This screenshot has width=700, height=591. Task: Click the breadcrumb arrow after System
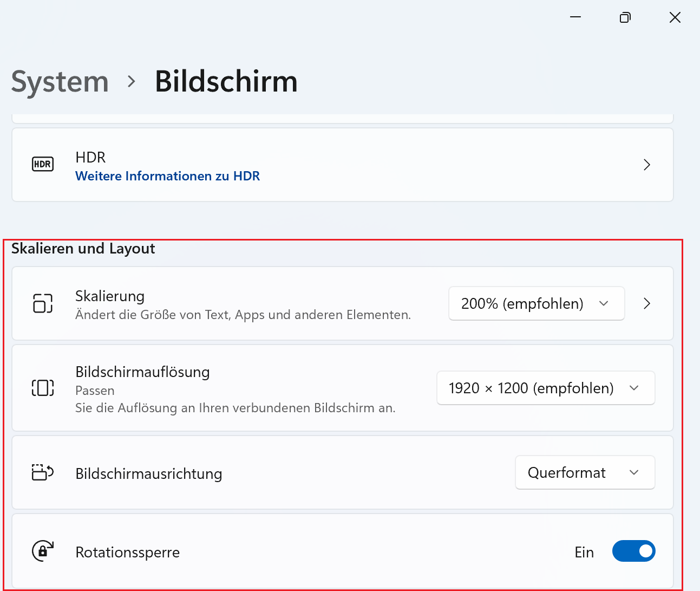coord(131,82)
